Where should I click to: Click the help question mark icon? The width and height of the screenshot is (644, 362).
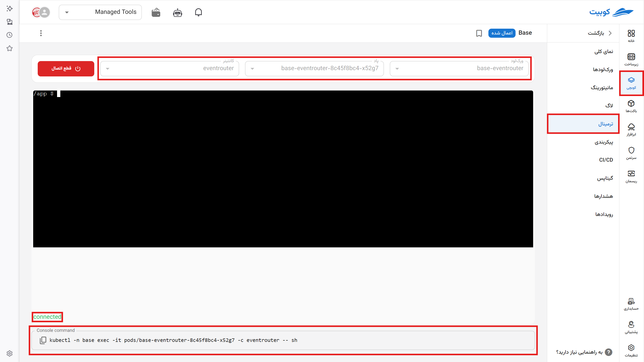tap(609, 352)
